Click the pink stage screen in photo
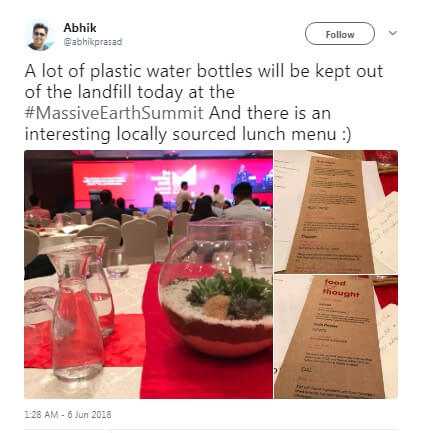This screenshot has height=433, width=424. coord(172,182)
